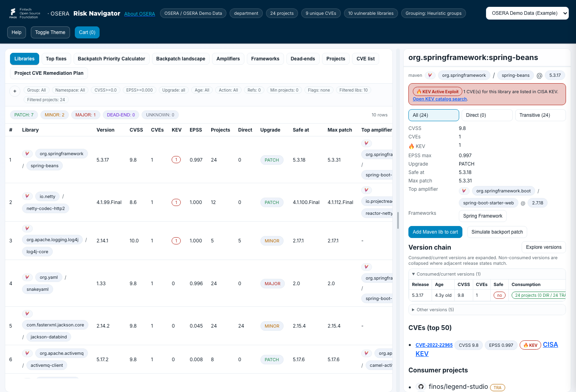Click Add Maven lib to cart
This screenshot has height=392, width=576.
435,232
